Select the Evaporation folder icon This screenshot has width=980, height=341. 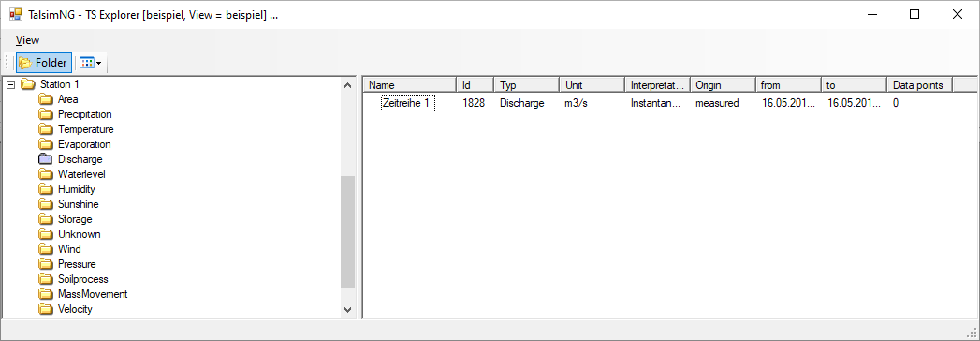tap(46, 144)
